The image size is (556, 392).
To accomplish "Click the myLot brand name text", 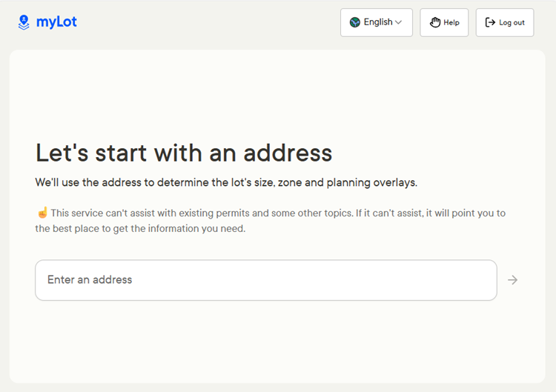I will (56, 22).
